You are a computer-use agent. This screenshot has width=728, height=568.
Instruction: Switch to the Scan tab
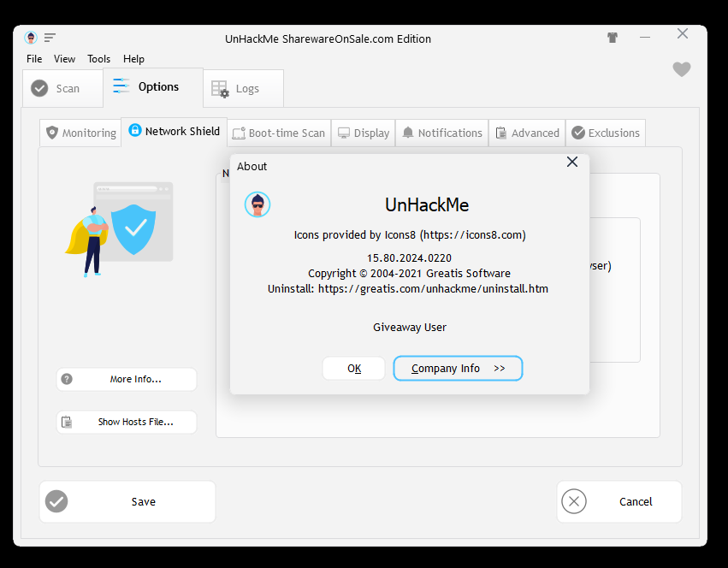(x=62, y=88)
